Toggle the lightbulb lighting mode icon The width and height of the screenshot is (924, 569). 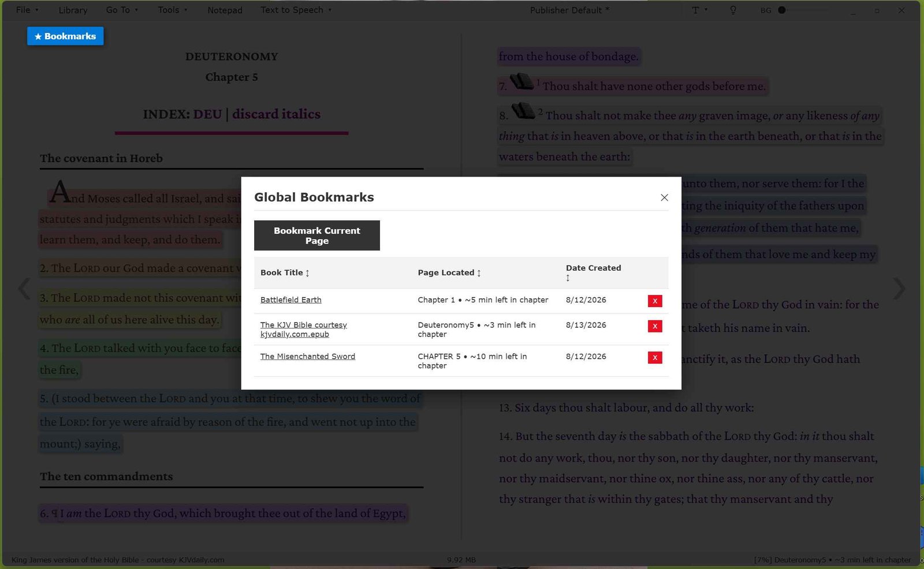click(x=733, y=10)
